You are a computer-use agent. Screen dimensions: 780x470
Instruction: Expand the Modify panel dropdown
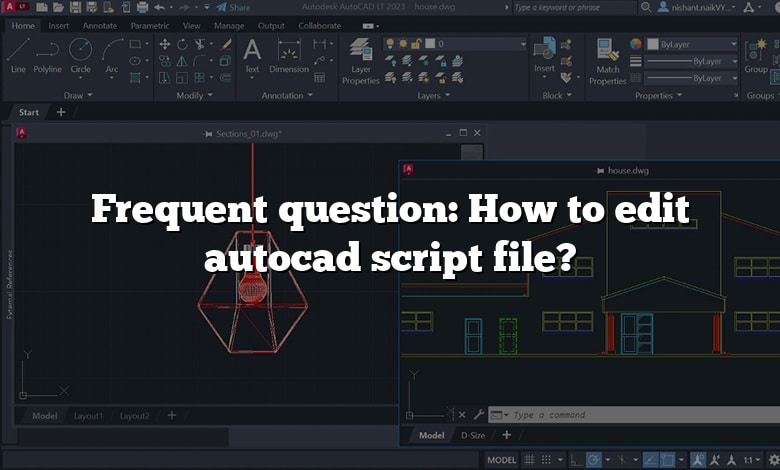[195, 95]
